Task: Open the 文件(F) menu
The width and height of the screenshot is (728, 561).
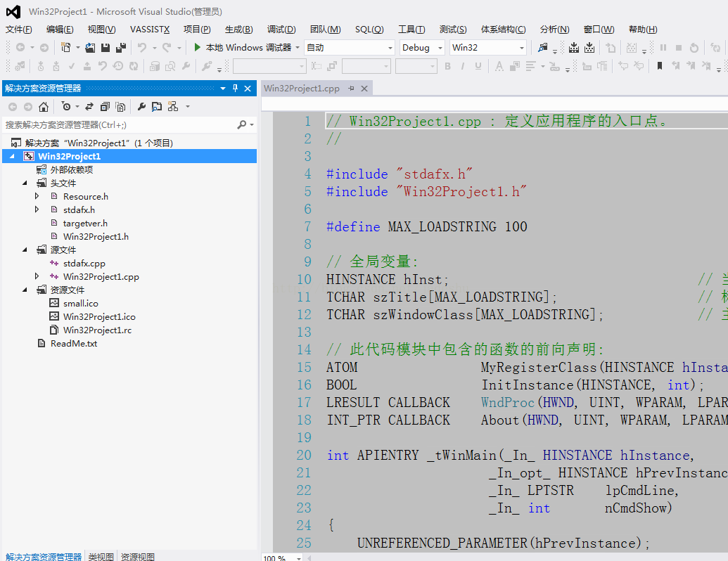Action: click(x=18, y=30)
